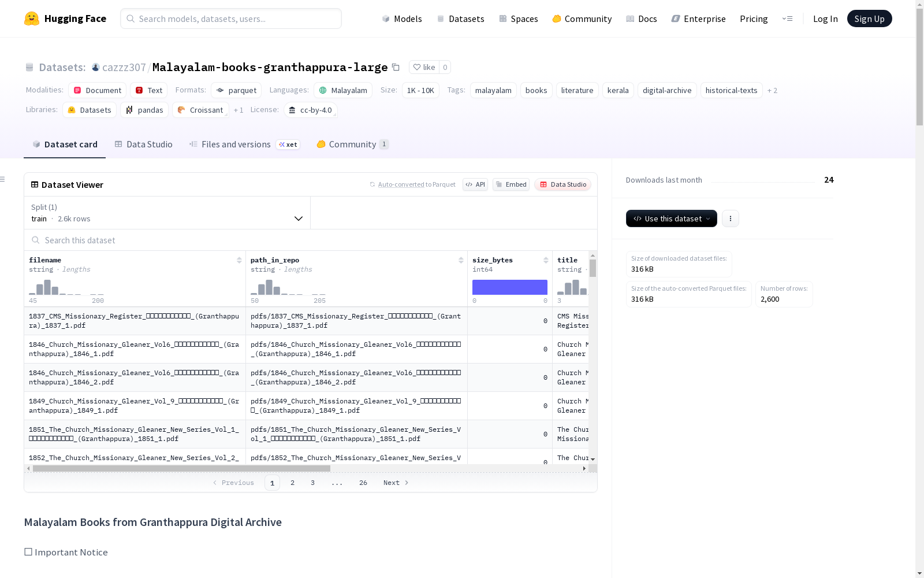Click the table horizontal scrollbar
The image size is (924, 578).
click(181, 468)
